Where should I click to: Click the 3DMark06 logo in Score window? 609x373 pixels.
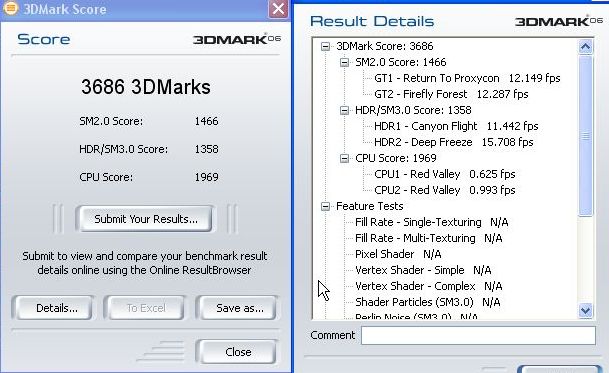(237, 39)
